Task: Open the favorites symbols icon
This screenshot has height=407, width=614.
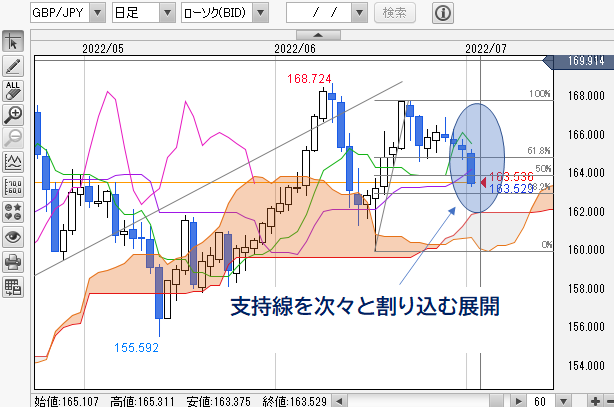Action: tap(13, 212)
